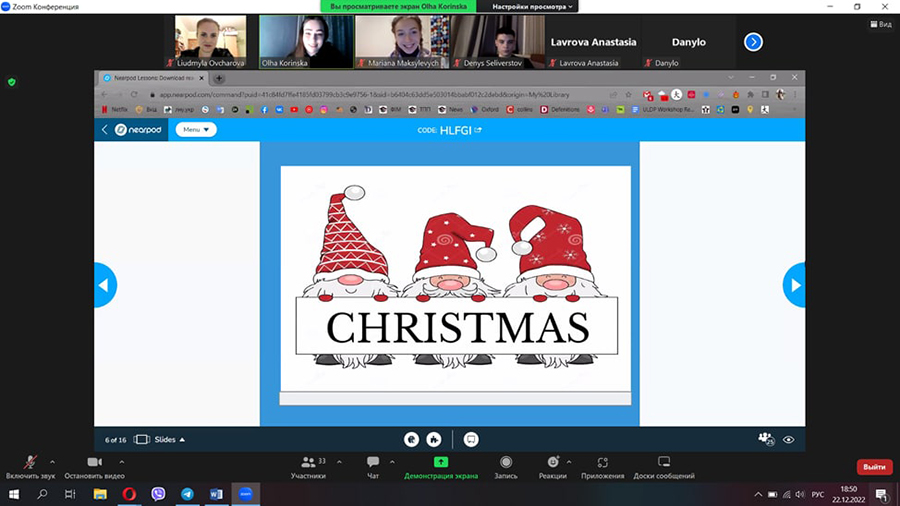Expand audio options arrow beside Включить звук
Image resolution: width=900 pixels, height=506 pixels.
(x=52, y=461)
